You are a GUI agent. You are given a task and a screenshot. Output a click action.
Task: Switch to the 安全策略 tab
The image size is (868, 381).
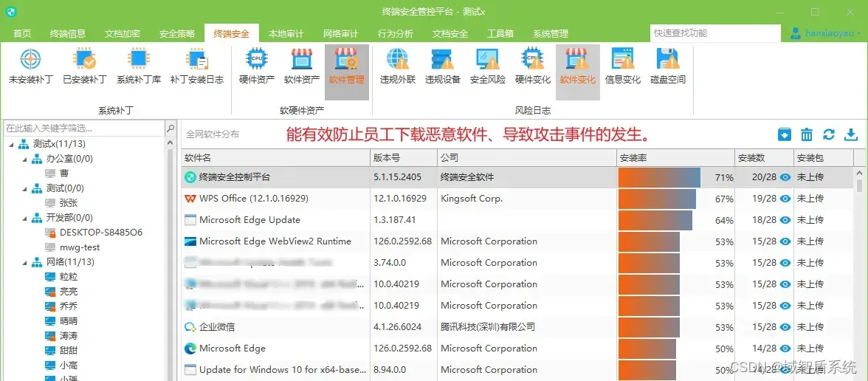[x=177, y=34]
